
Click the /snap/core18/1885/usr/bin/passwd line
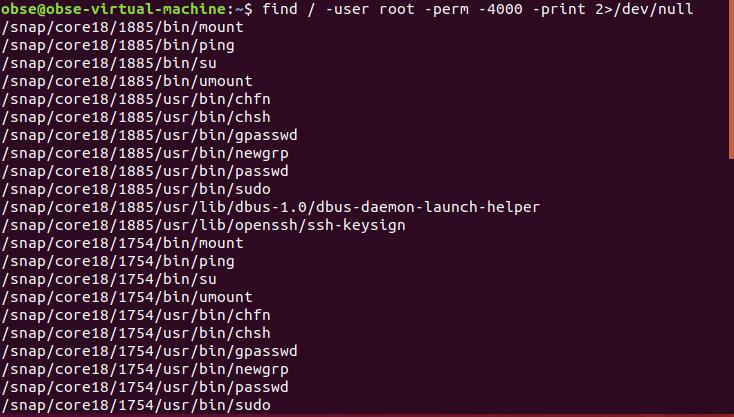(144, 171)
